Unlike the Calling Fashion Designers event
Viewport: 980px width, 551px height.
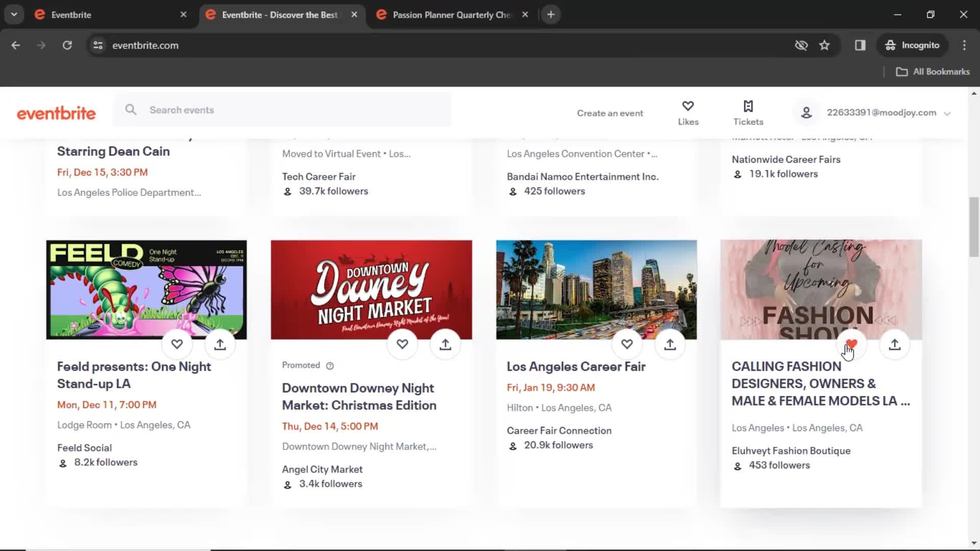pyautogui.click(x=851, y=344)
